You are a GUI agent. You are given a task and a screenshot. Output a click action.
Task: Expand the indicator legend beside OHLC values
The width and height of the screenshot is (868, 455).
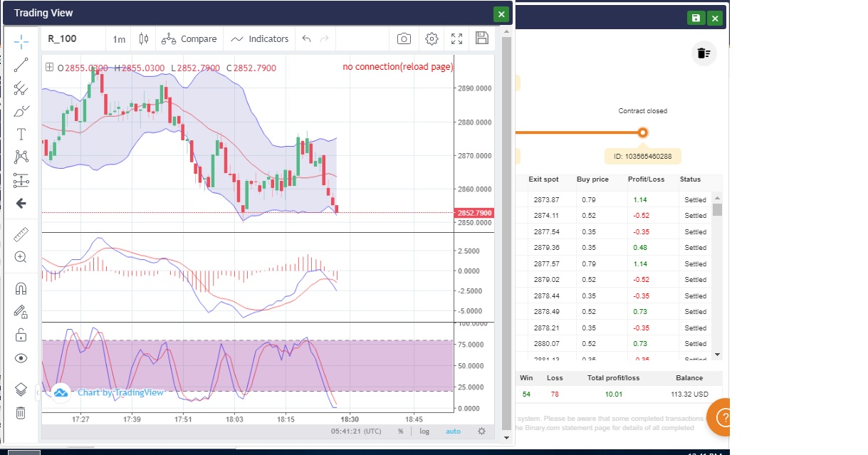point(49,68)
